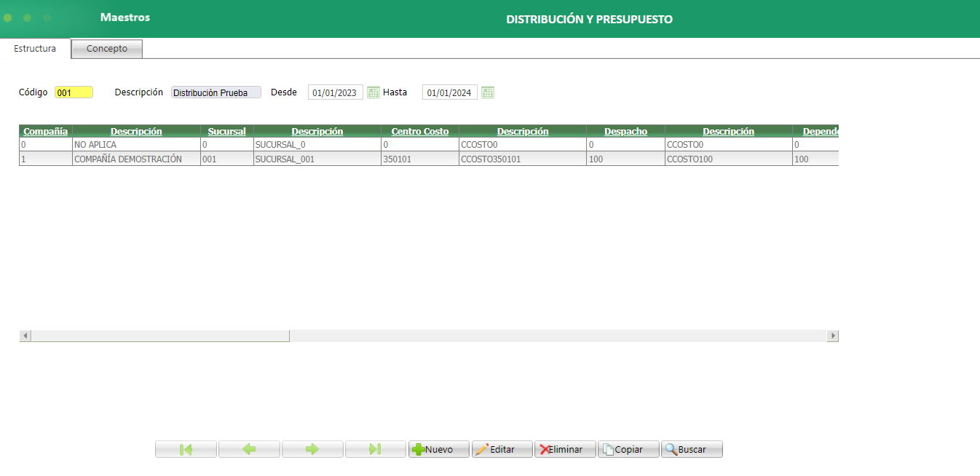Select the Descripción field showing Distribución Prueba
The image size is (980, 476).
pyautogui.click(x=216, y=92)
